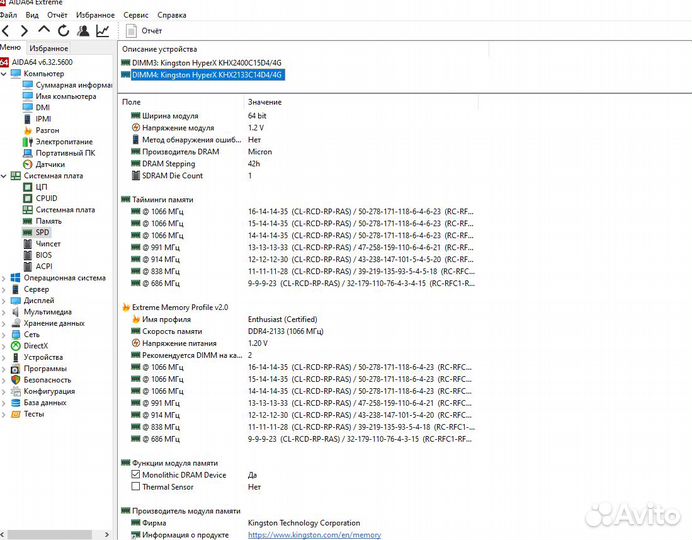This screenshot has width=692, height=540.
Task: Click the Forward navigation arrow
Action: click(x=24, y=31)
